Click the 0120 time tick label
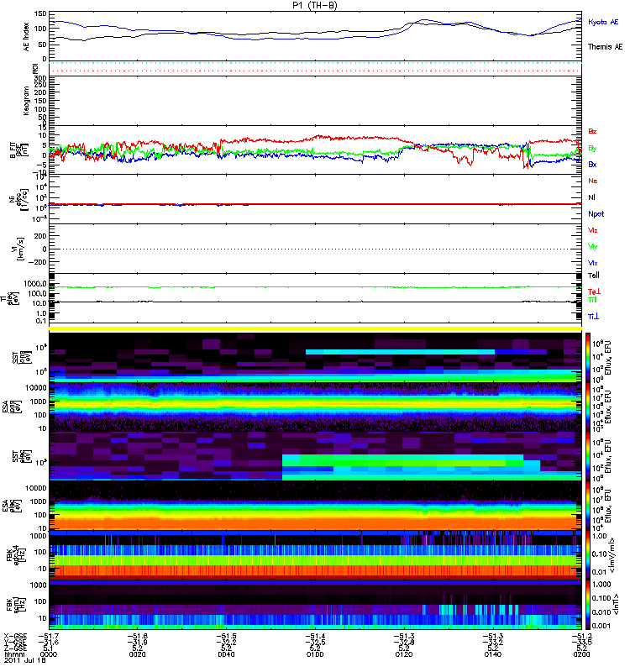The height and width of the screenshot is (672, 630). [404, 654]
